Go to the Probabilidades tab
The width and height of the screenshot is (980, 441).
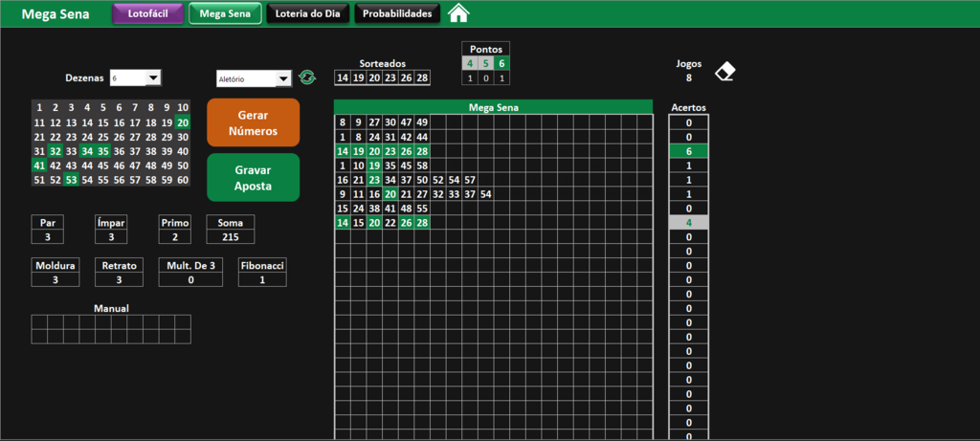[x=397, y=13]
